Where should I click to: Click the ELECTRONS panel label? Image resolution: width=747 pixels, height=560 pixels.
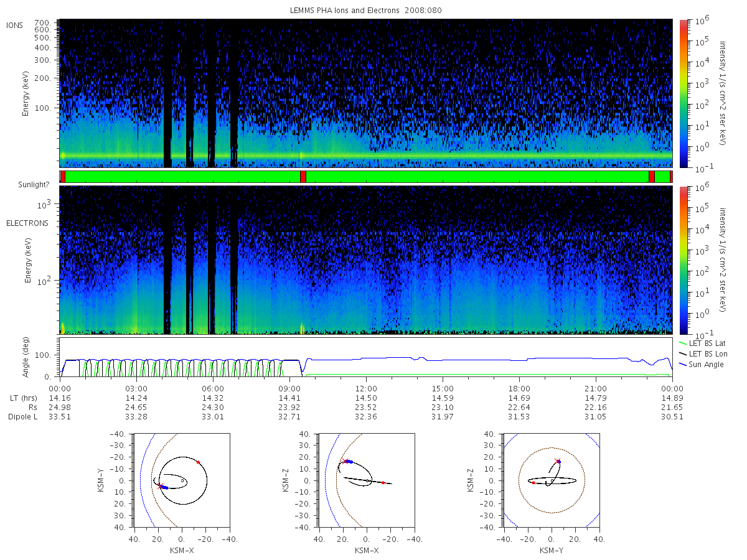point(27,223)
